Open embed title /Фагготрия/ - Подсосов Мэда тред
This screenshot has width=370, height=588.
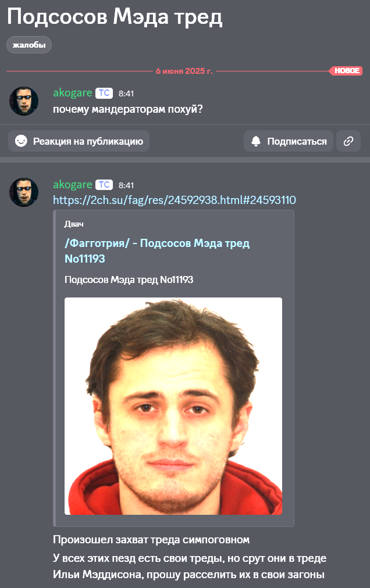point(157,250)
